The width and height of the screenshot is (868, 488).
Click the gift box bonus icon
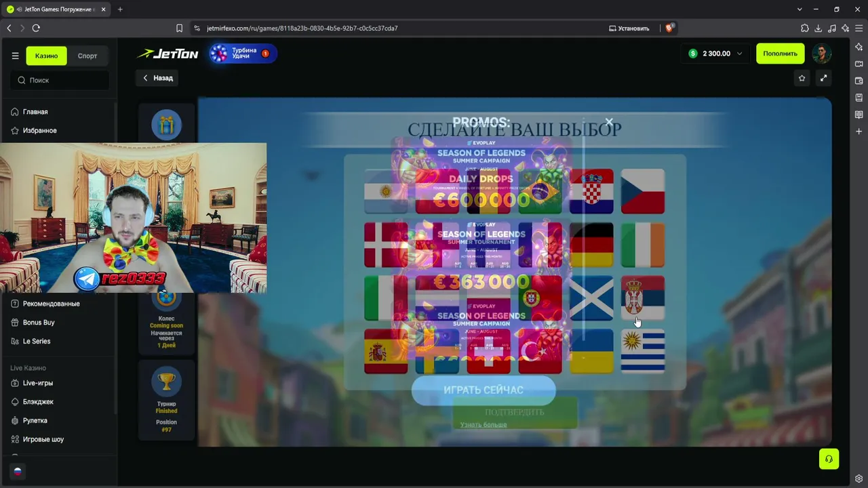click(x=166, y=125)
